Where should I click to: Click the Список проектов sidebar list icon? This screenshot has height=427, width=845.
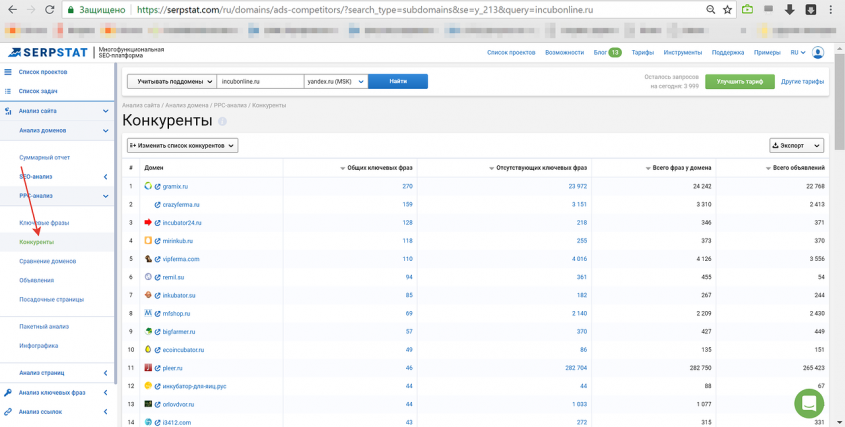(8, 72)
